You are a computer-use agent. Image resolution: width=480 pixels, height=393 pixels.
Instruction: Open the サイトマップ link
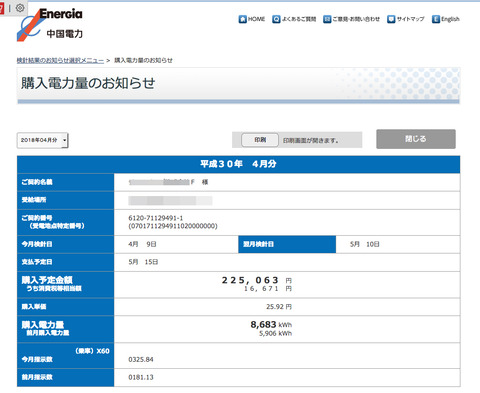(410, 19)
